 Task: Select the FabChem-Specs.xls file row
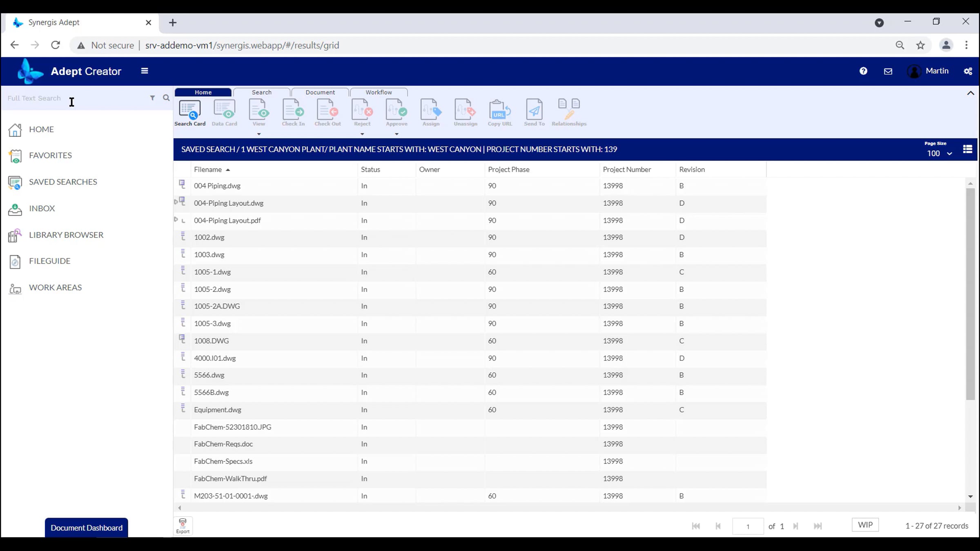point(470,461)
